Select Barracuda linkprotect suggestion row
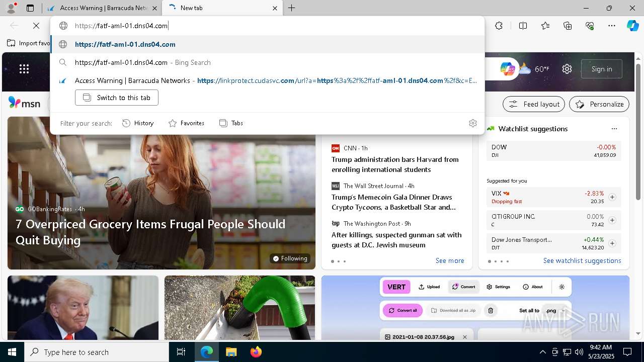Image resolution: width=644 pixels, height=362 pixels. pyautogui.click(x=268, y=80)
